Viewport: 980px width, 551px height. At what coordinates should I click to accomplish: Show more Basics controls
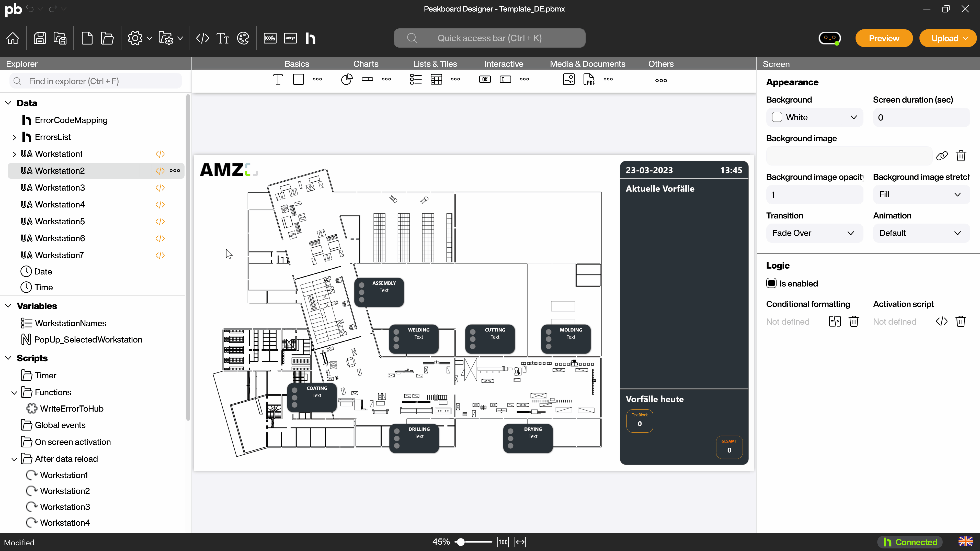point(317,79)
